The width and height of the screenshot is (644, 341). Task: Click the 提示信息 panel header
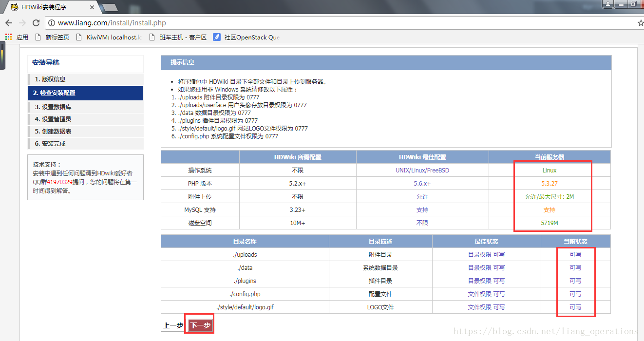coord(386,63)
